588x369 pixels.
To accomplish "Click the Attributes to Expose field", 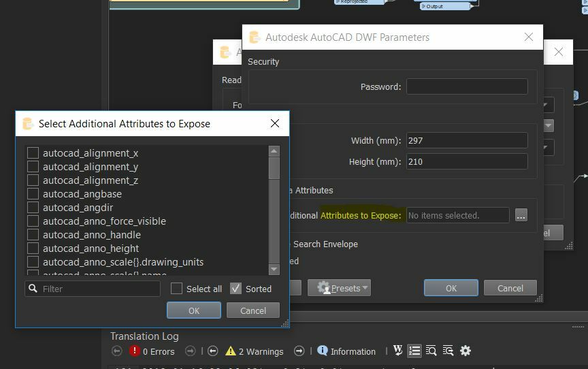I will pyautogui.click(x=458, y=215).
